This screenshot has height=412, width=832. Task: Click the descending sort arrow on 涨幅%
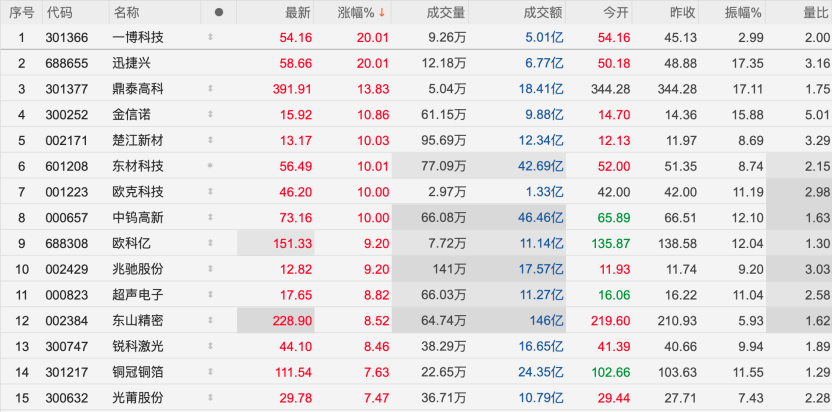[x=382, y=13]
